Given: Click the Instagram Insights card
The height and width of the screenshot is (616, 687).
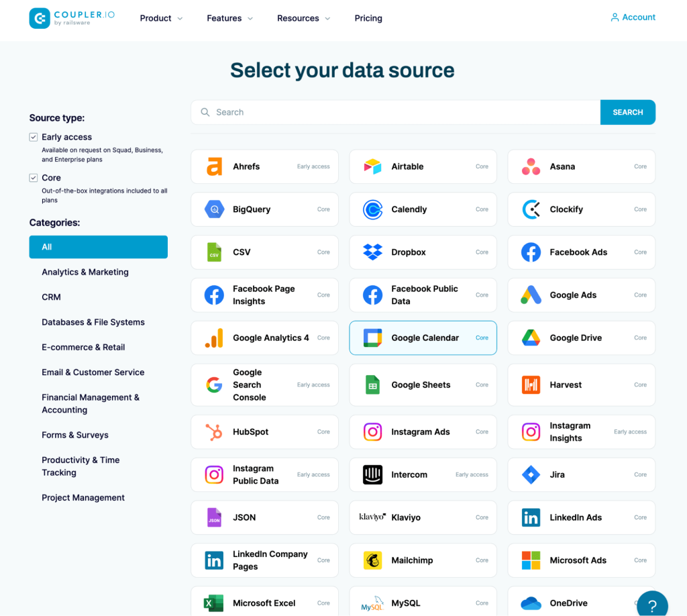Looking at the screenshot, I should (x=582, y=432).
